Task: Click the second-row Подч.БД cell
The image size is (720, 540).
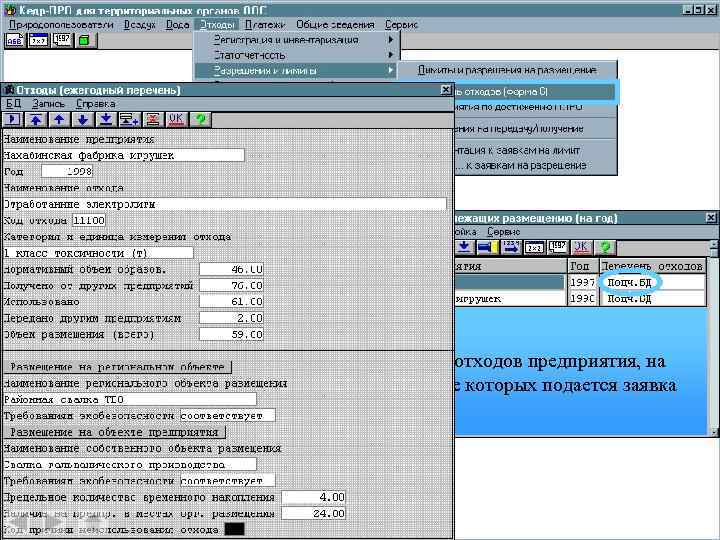Action: click(x=652, y=299)
